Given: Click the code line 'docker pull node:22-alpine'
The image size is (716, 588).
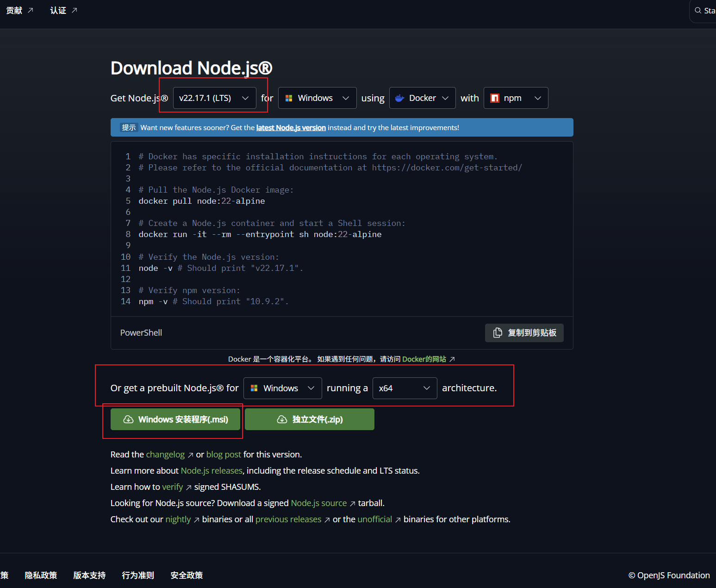Looking at the screenshot, I should coord(202,201).
